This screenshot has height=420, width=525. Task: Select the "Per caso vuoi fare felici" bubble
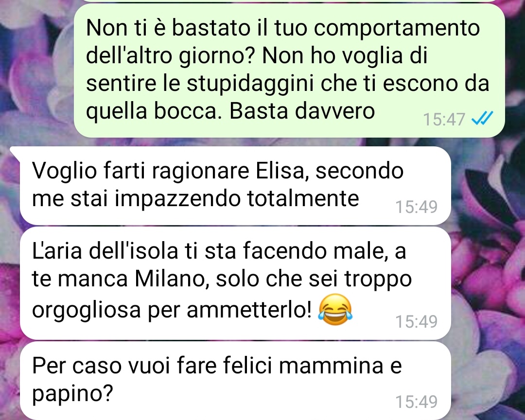(235, 381)
